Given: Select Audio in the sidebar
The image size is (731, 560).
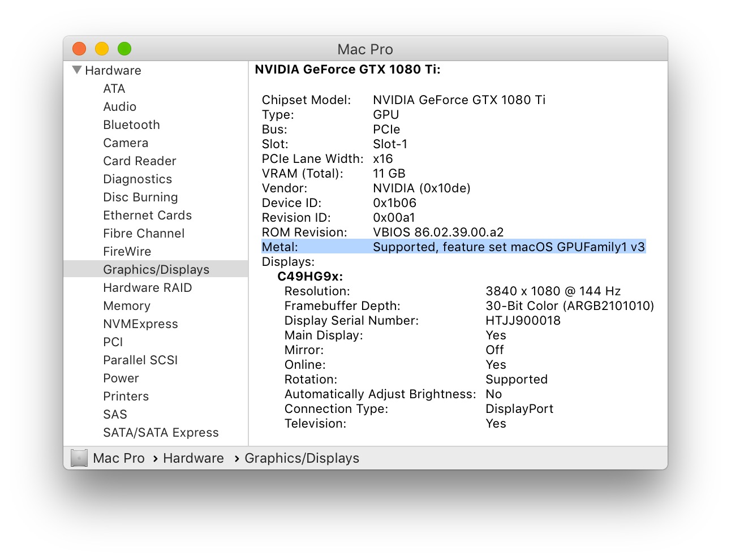Looking at the screenshot, I should click(x=119, y=106).
